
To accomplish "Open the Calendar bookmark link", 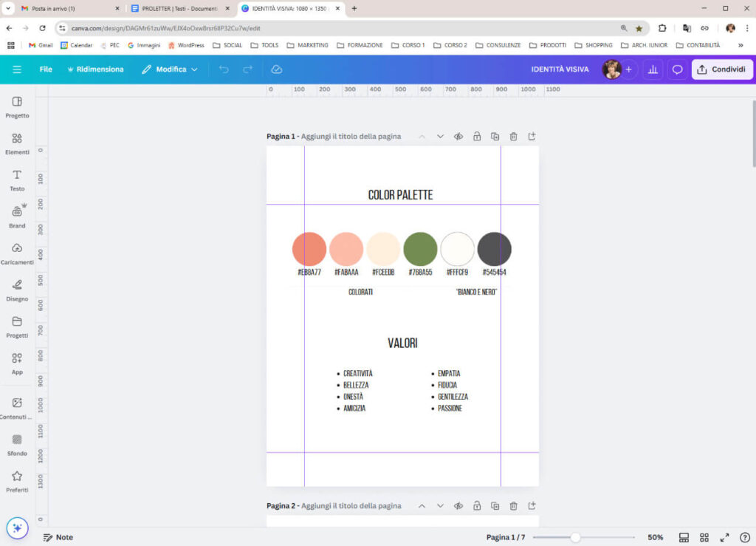I will [76, 45].
